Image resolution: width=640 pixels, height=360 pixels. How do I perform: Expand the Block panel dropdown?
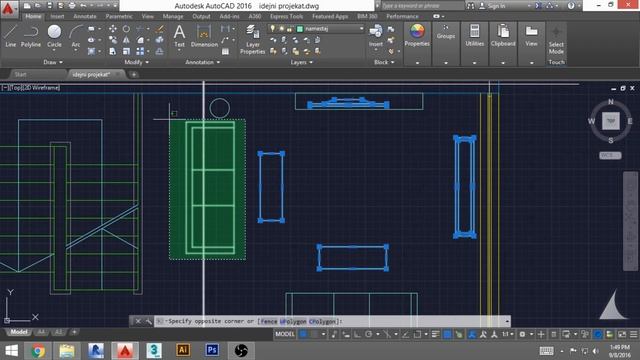coord(384,62)
